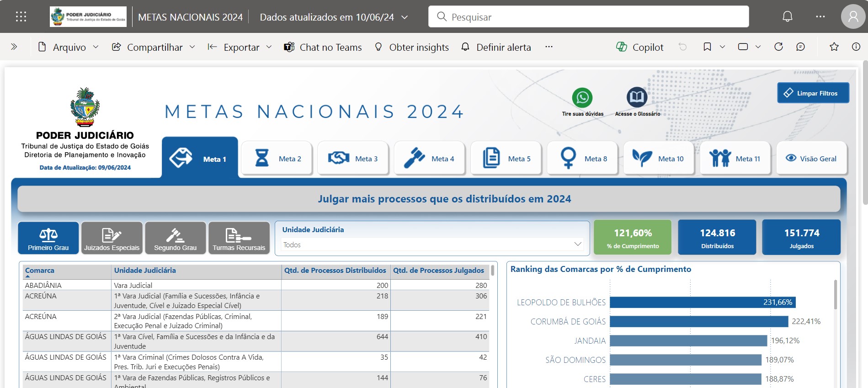
Task: Click the 121,60% de Cumprimento card
Action: click(x=633, y=237)
